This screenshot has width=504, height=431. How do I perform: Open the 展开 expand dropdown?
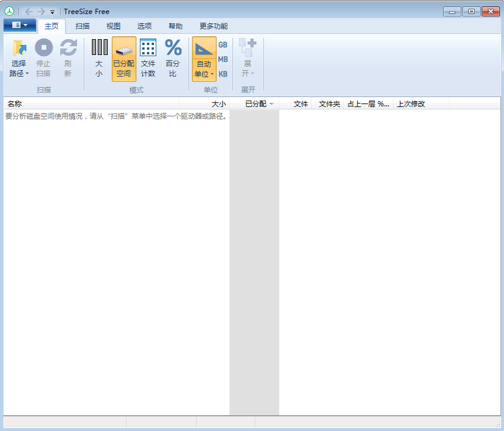[x=248, y=73]
